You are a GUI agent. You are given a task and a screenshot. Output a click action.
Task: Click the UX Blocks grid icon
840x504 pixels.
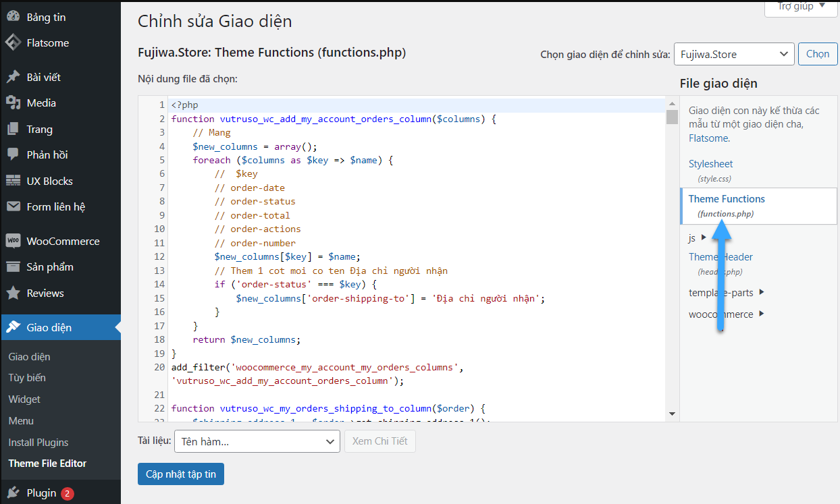tap(13, 181)
